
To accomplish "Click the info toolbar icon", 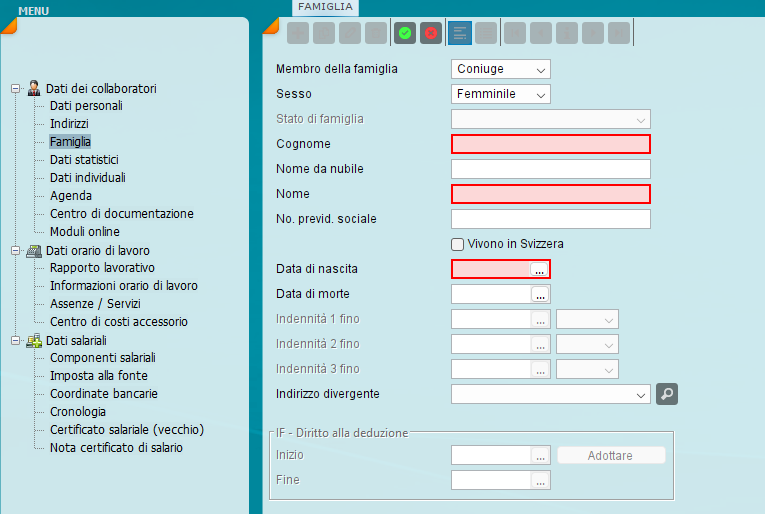I will [x=567, y=33].
